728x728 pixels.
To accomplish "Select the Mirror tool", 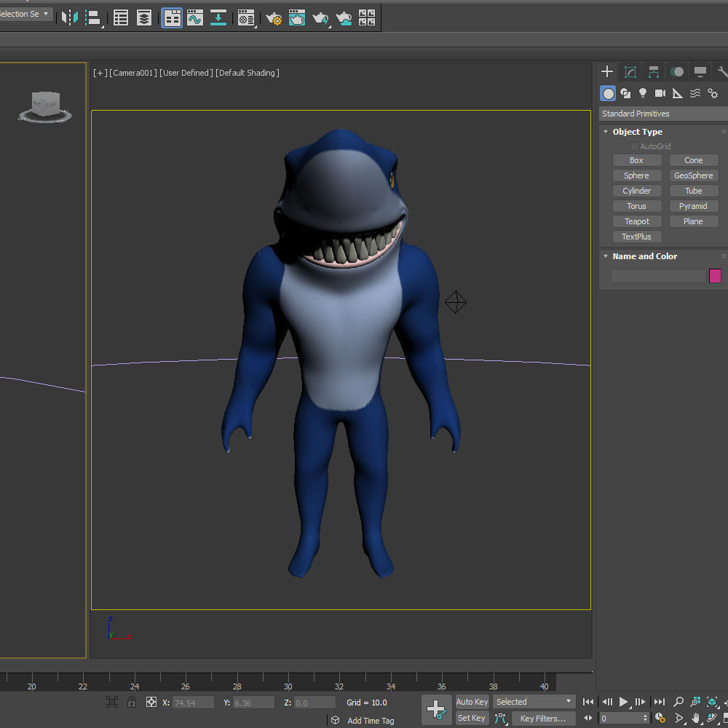I will tap(70, 18).
